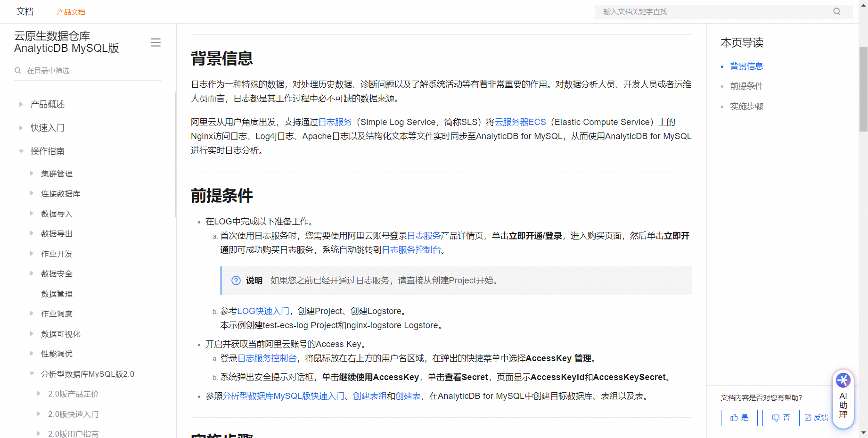Screen dimensions: 868x438
Task: Open 日志服务控制台 link after 登录
Action: tap(267, 358)
